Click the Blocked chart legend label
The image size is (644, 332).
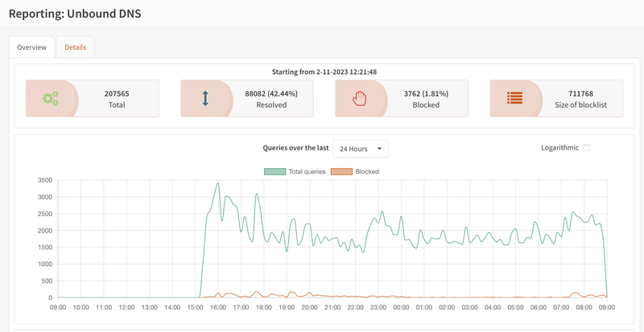367,171
